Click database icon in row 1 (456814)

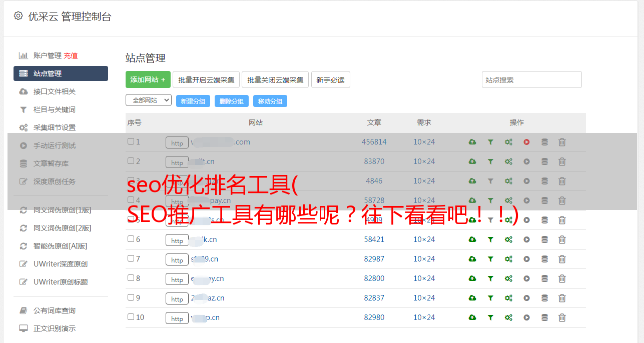point(544,142)
